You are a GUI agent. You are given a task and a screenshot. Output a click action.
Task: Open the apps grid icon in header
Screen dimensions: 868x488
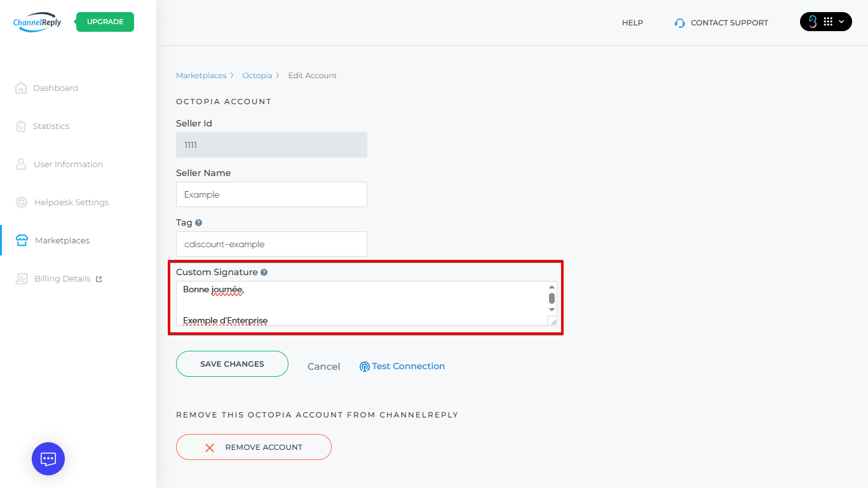(828, 22)
